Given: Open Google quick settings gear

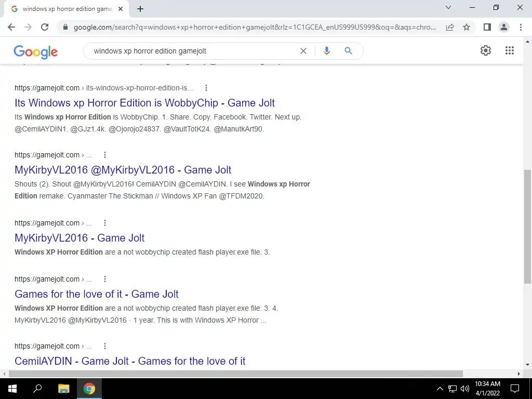Looking at the screenshot, I should (486, 50).
